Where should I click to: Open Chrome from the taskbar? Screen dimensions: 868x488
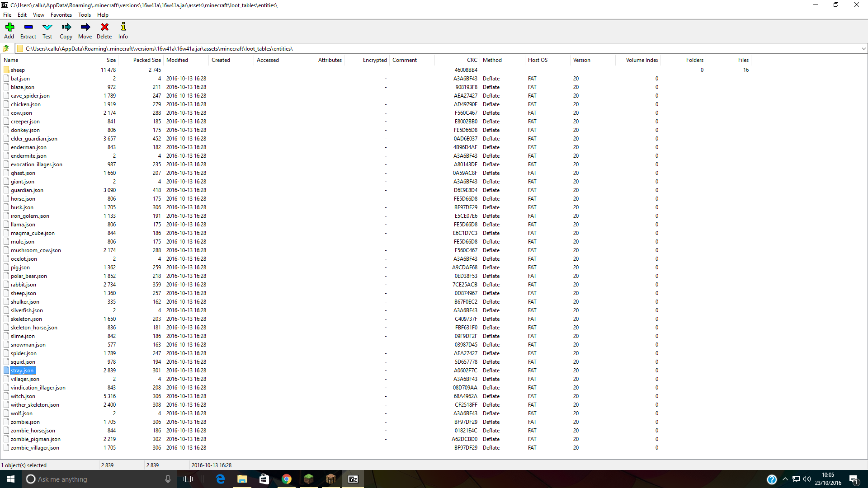[286, 479]
